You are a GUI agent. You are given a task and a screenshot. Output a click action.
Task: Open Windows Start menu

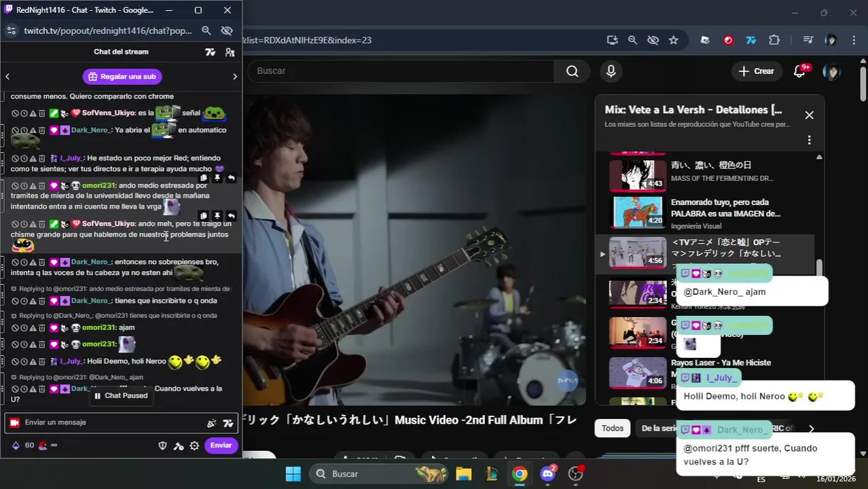click(x=293, y=473)
